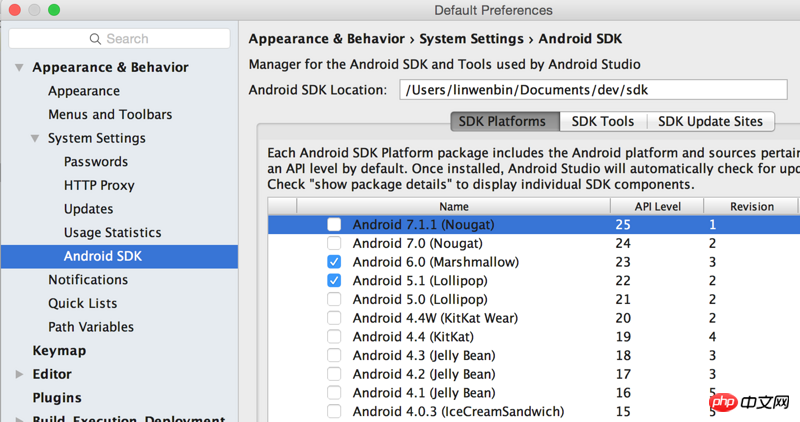Switch to the SDK Platforms tab
Screen dimensions: 800x422
(505, 121)
